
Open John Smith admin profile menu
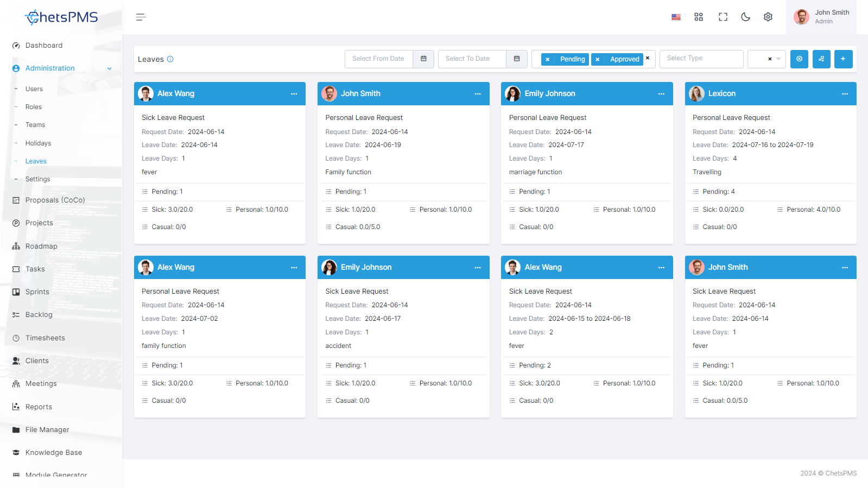821,17
